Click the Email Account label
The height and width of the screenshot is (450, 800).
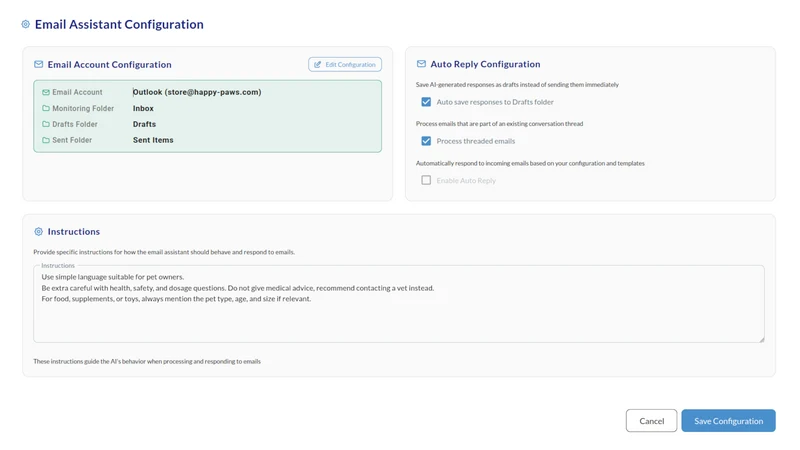click(x=77, y=92)
